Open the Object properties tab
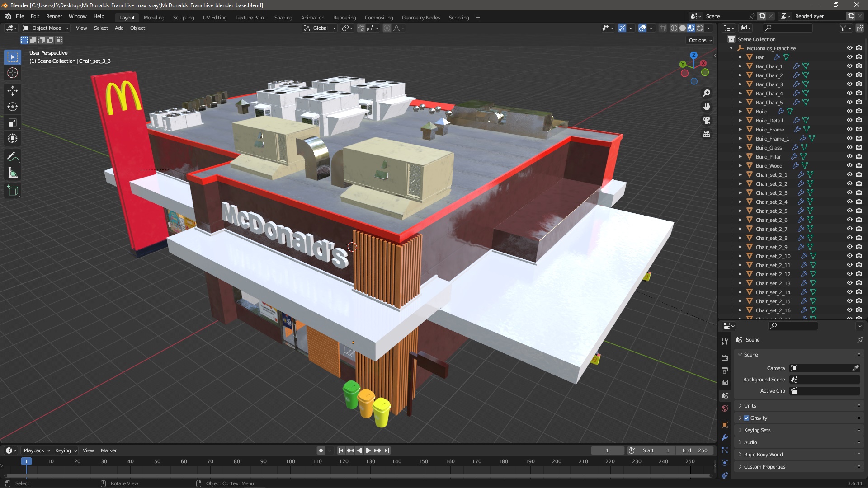The image size is (868, 488). coord(725,425)
